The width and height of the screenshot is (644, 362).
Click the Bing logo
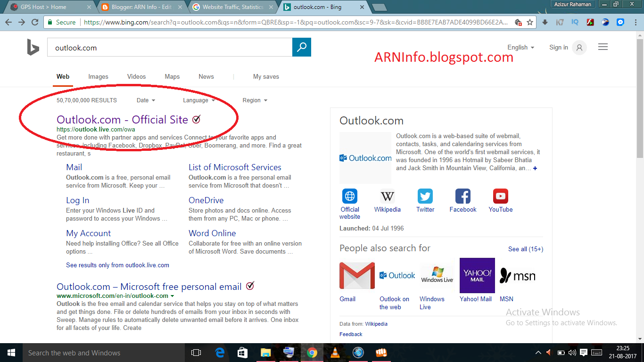(33, 48)
